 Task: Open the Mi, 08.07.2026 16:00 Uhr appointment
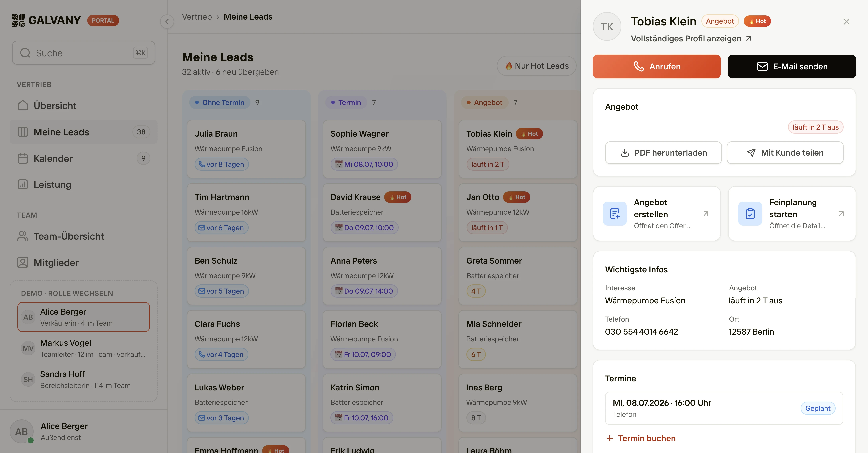724,408
